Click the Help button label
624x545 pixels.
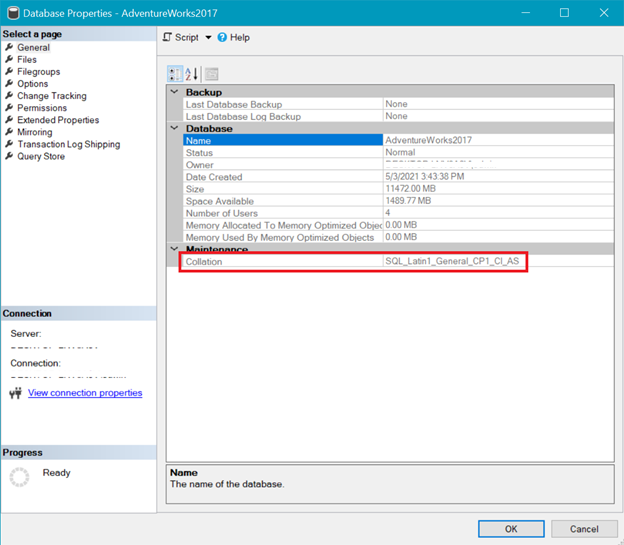click(240, 37)
